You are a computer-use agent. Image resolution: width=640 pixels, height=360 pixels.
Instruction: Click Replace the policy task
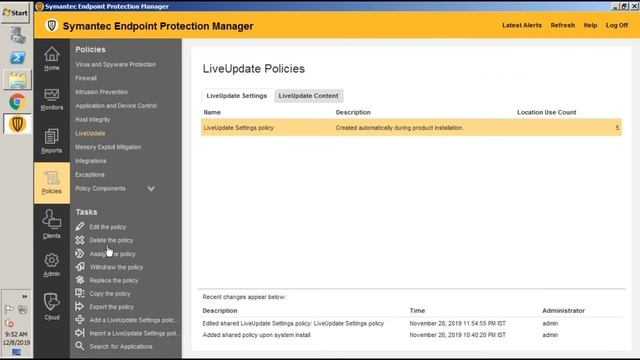pyautogui.click(x=114, y=280)
